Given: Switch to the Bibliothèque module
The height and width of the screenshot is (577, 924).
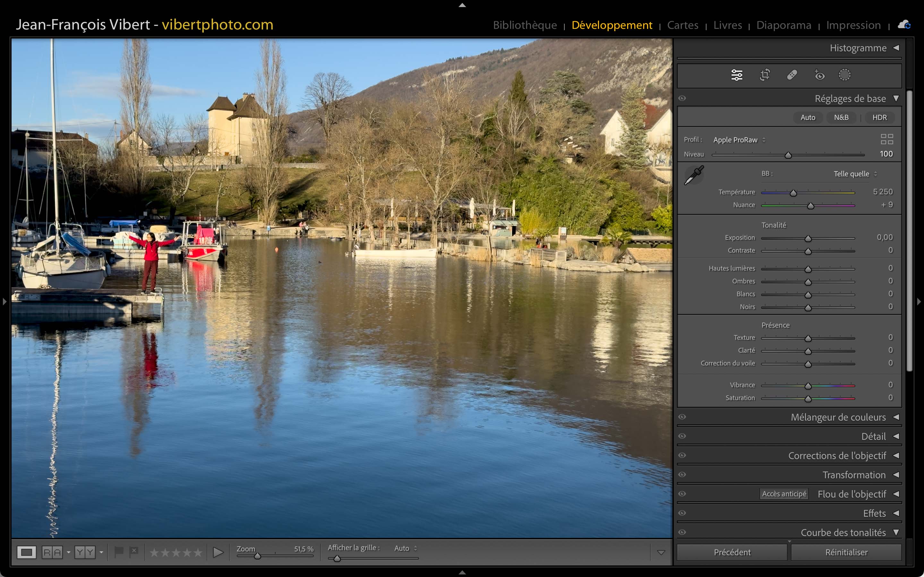Looking at the screenshot, I should (x=525, y=25).
